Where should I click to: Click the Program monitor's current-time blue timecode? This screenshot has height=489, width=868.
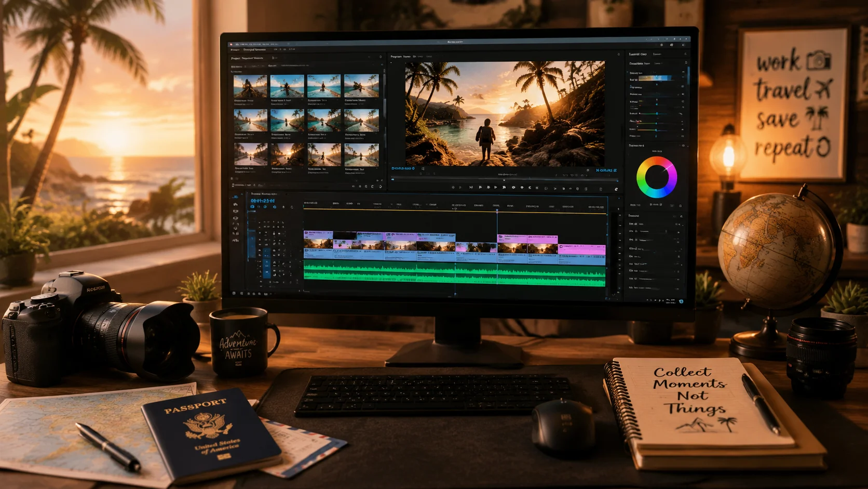[403, 168]
